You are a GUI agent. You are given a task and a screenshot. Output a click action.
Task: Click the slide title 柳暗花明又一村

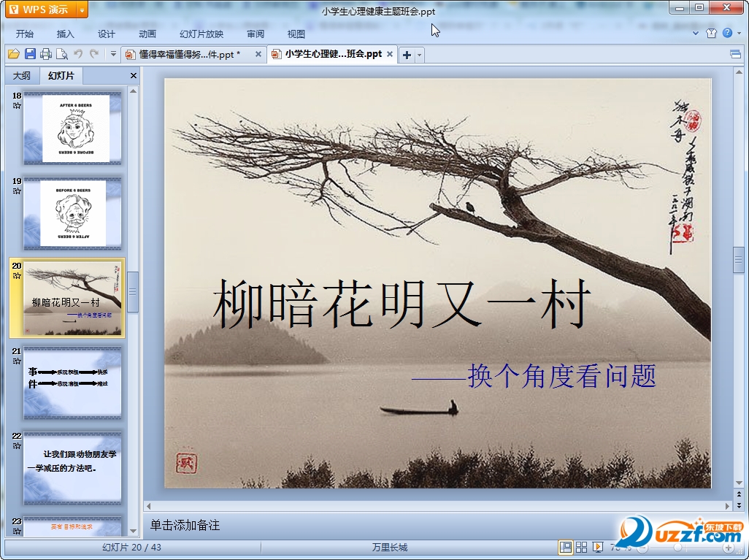tap(402, 304)
